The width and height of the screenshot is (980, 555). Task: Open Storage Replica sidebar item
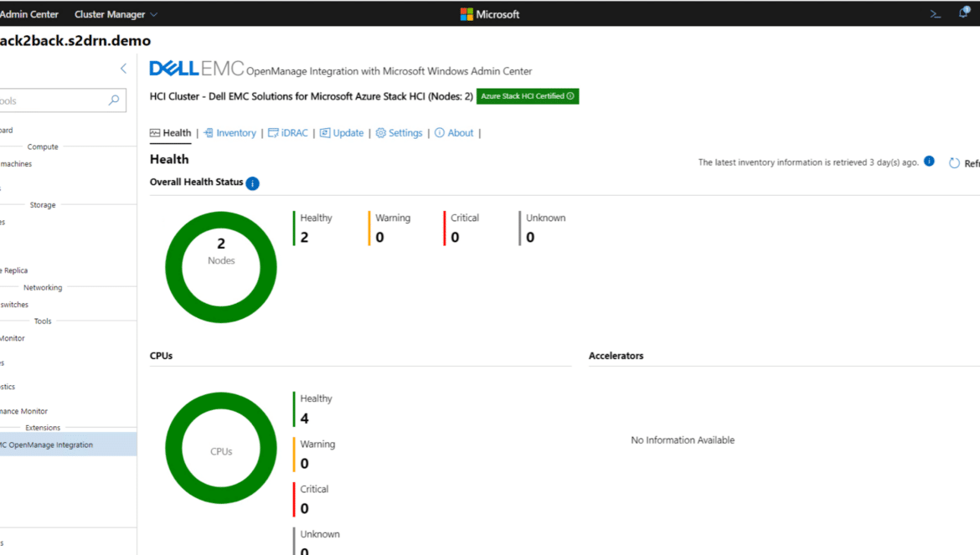[68, 270]
